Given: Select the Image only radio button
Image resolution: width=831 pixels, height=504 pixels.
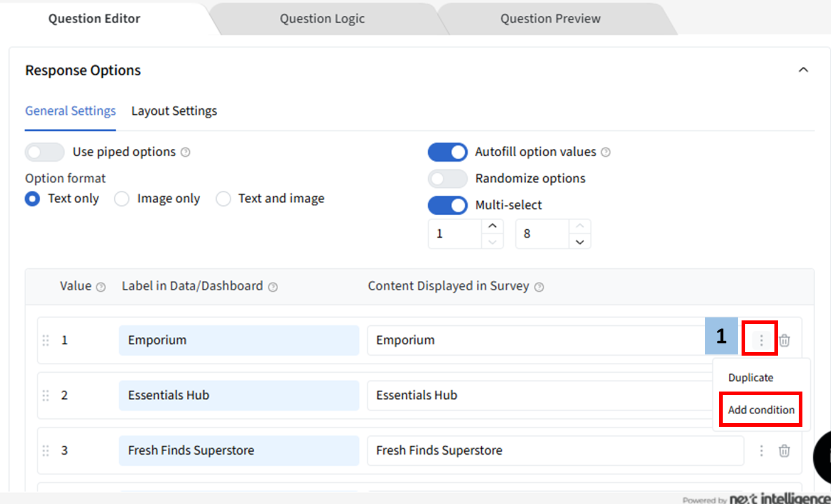Looking at the screenshot, I should pyautogui.click(x=122, y=199).
